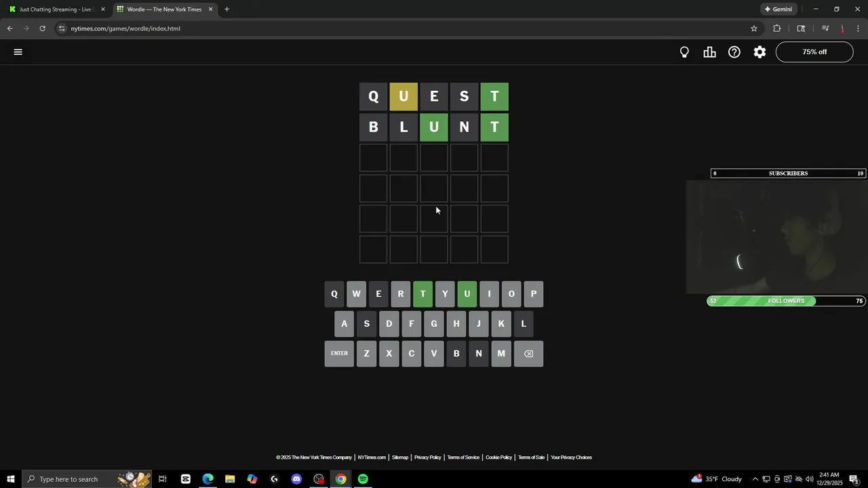Open Spotify from the taskbar
Viewport: 868px width, 488px height.
point(363,479)
